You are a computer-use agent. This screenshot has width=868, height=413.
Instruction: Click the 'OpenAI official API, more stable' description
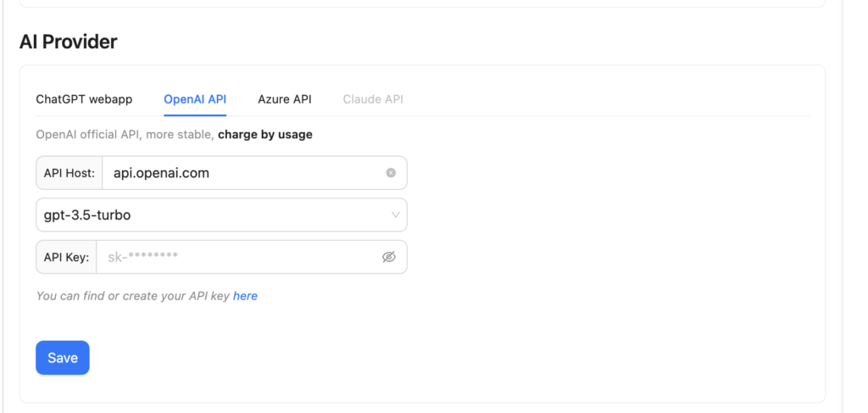(x=125, y=134)
